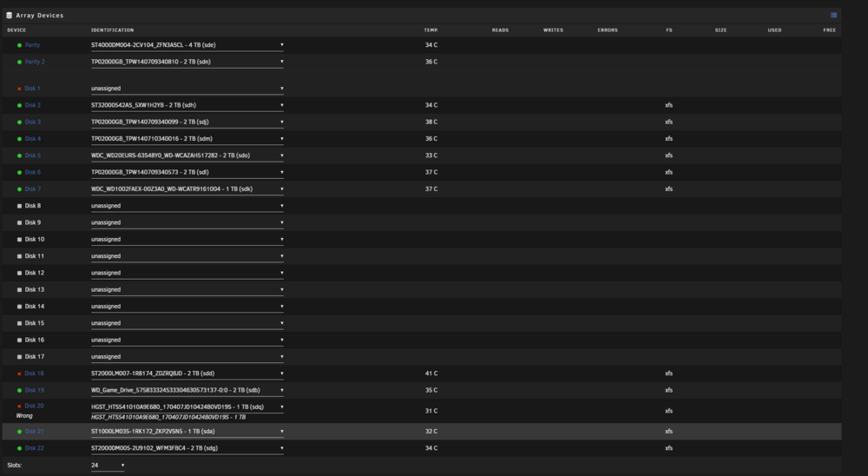Click the green status dot for Parity 2
868x476 pixels.
tap(19, 62)
